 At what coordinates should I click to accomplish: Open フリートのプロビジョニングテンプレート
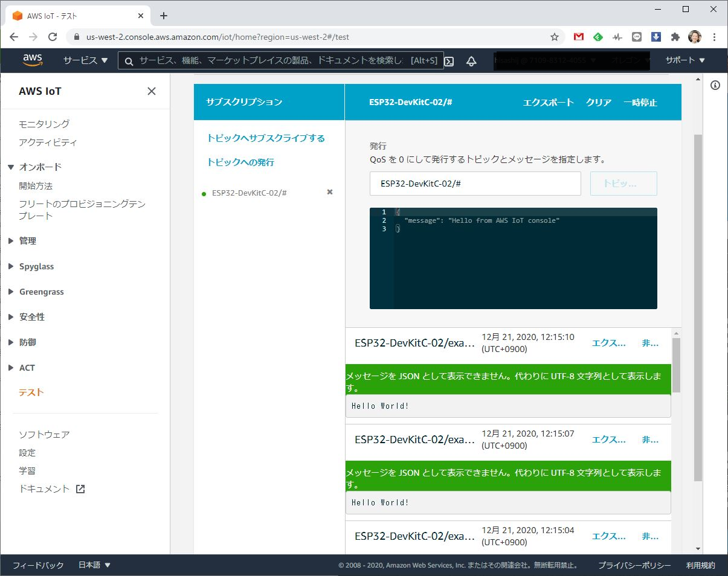coord(82,210)
